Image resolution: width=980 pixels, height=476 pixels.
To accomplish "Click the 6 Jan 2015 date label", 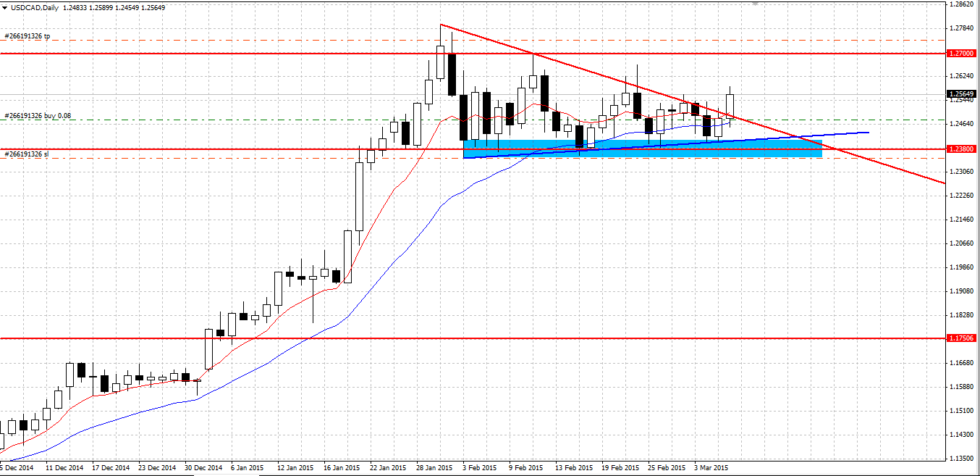I will pyautogui.click(x=248, y=468).
